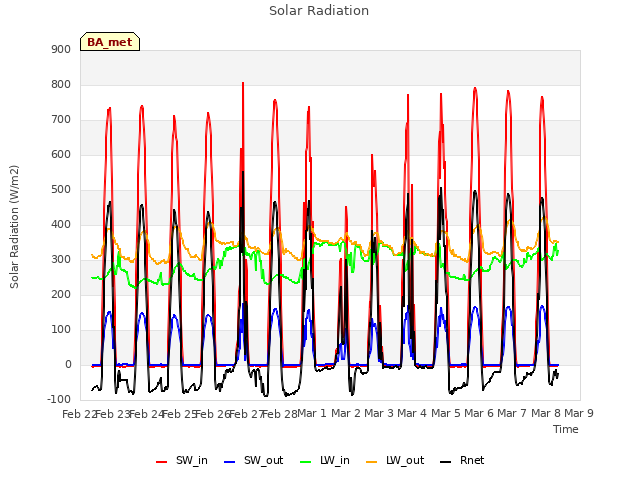Click the Mar 2 x-axis label
This screenshot has width=640, height=480.
tap(346, 413)
